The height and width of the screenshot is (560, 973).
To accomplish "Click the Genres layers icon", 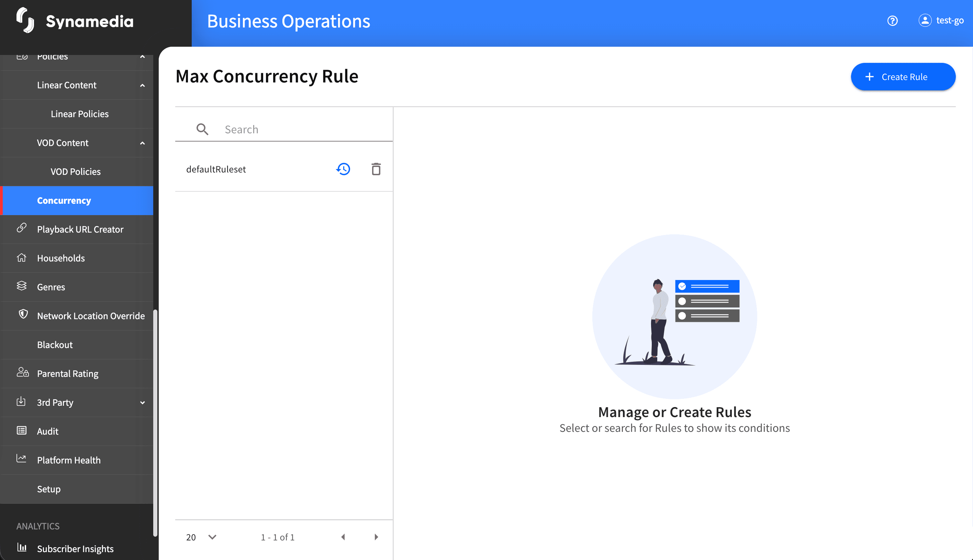I will (22, 286).
